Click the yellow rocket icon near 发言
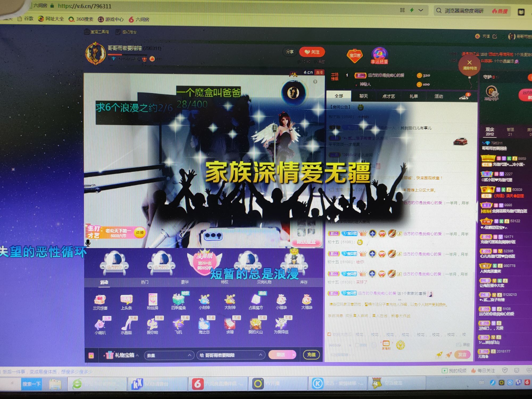 pos(439,354)
